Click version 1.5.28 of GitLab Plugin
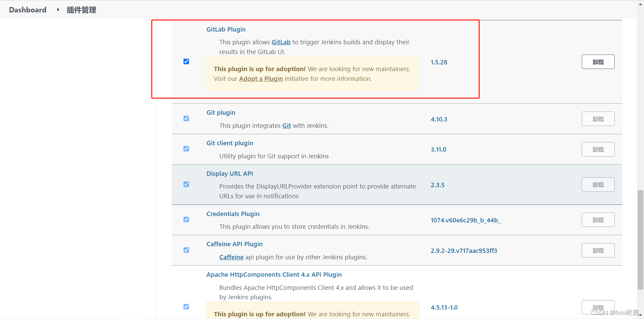 click(x=439, y=62)
